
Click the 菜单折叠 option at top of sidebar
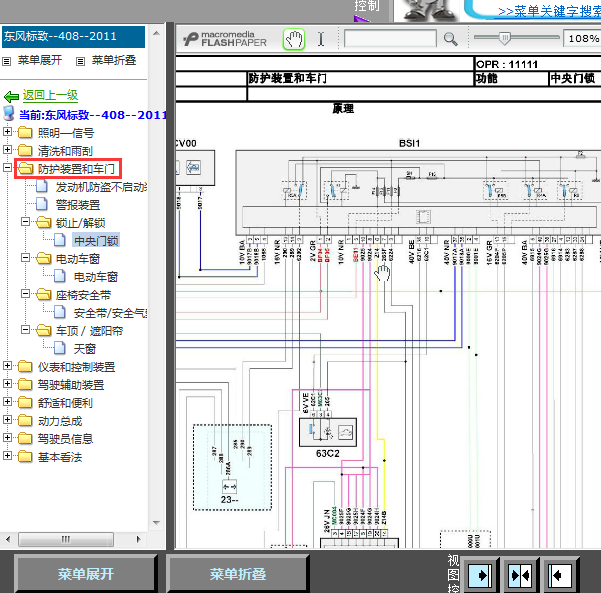tap(114, 60)
